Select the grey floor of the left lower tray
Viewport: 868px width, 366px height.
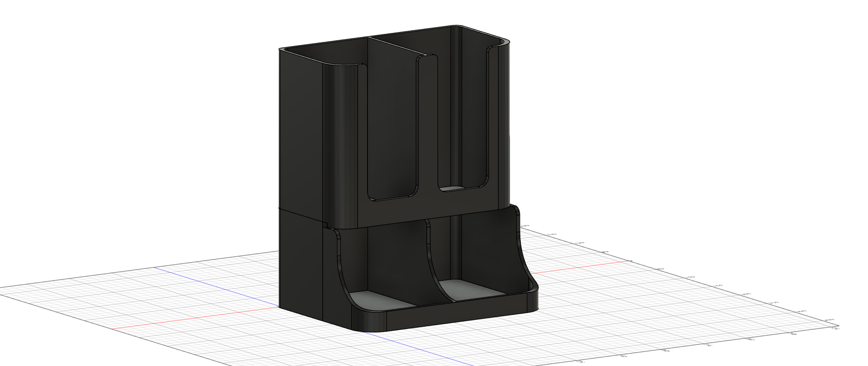point(382,301)
